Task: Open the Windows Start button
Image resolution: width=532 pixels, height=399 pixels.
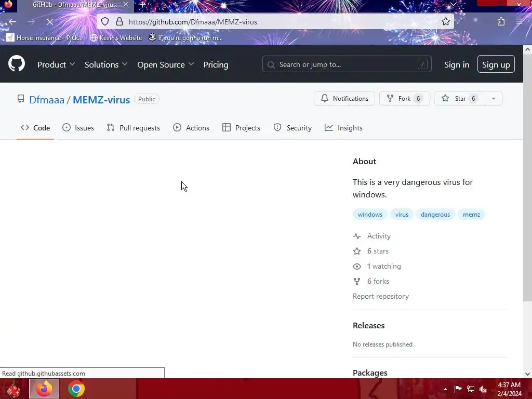Action: point(14,389)
